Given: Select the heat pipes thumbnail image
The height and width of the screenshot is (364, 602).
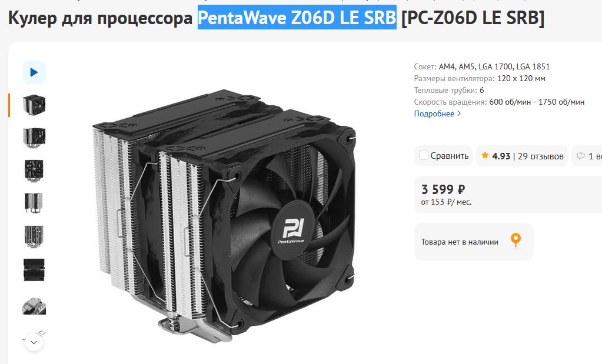Looking at the screenshot, I should click(34, 236).
